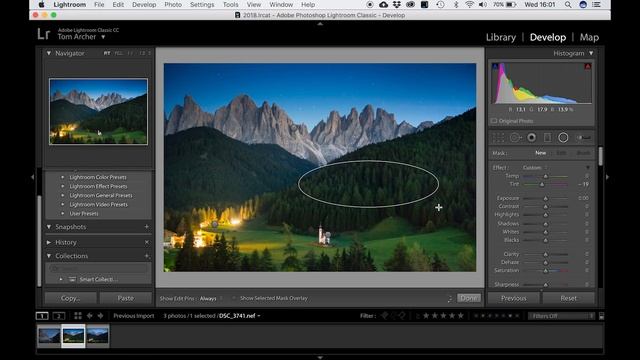The image size is (640, 360).
Task: Add a new snapshot with plus icon
Action: [147, 227]
